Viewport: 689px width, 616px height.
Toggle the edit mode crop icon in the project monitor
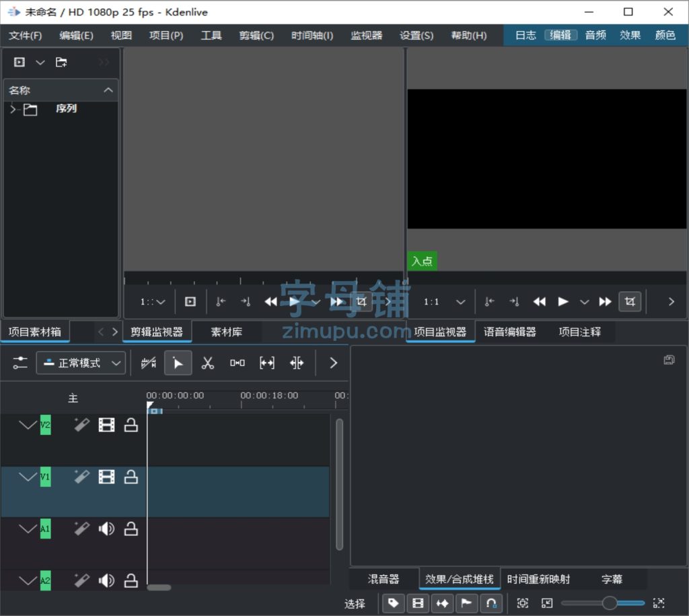point(630,302)
